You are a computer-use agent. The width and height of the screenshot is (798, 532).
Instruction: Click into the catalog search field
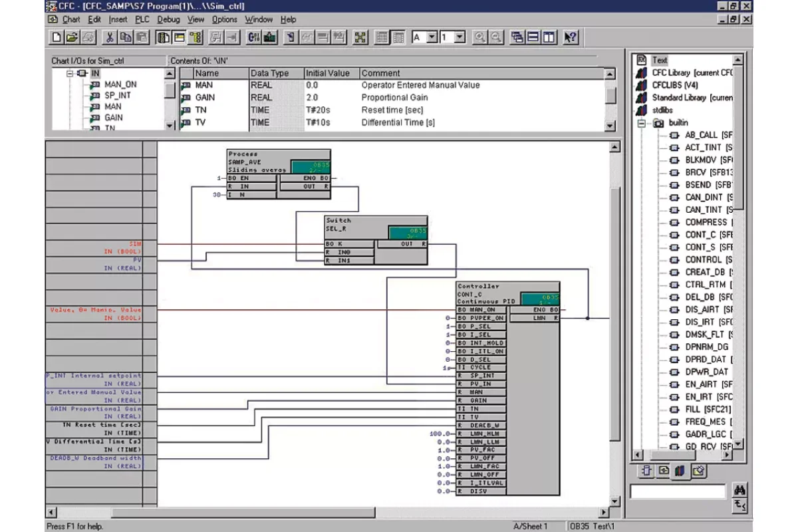coord(678,491)
